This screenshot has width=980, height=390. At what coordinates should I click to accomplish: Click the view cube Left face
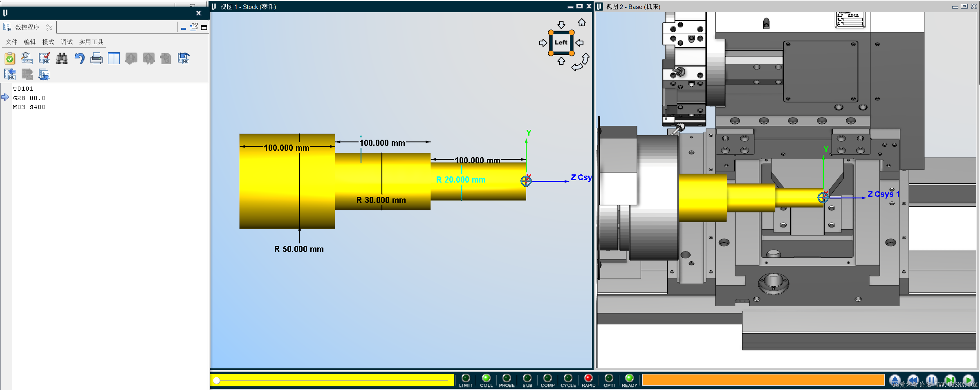click(x=561, y=42)
